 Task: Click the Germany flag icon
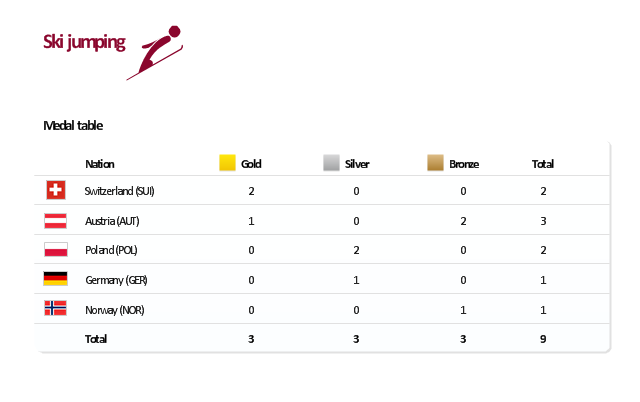(55, 279)
